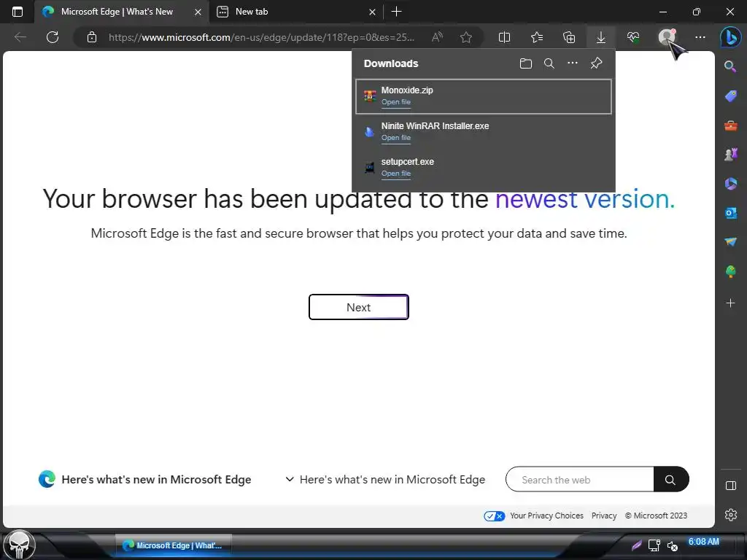Open sidebar settings gear icon
This screenshot has height=560, width=747.
[x=730, y=515]
